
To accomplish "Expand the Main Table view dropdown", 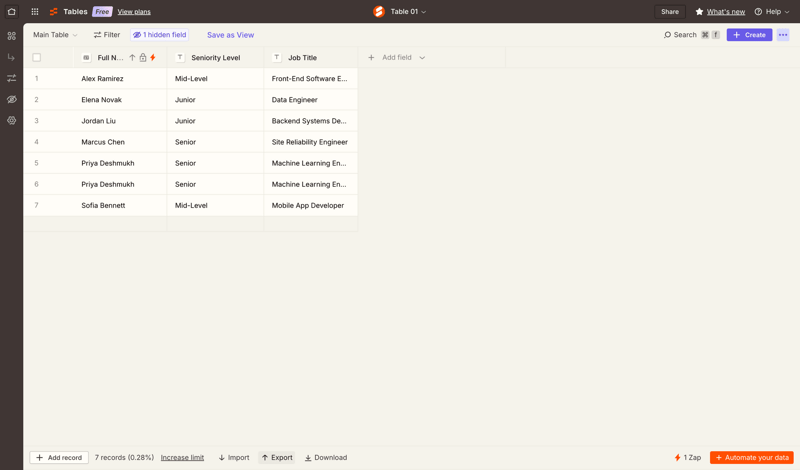I will (x=55, y=35).
